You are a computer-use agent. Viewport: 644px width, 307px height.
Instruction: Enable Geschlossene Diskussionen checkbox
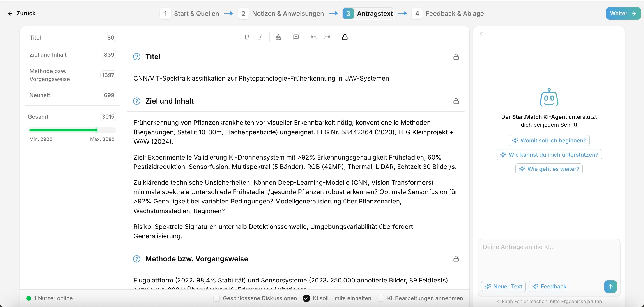click(216, 298)
